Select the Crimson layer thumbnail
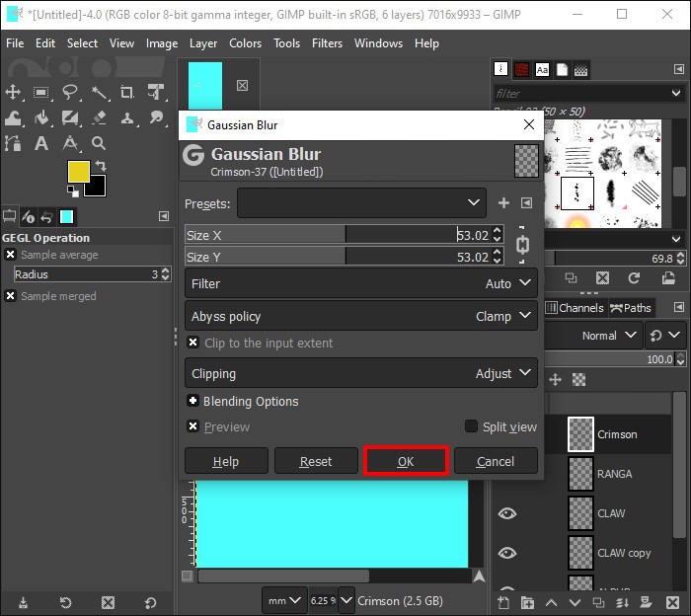This screenshot has height=616, width=691. click(580, 434)
